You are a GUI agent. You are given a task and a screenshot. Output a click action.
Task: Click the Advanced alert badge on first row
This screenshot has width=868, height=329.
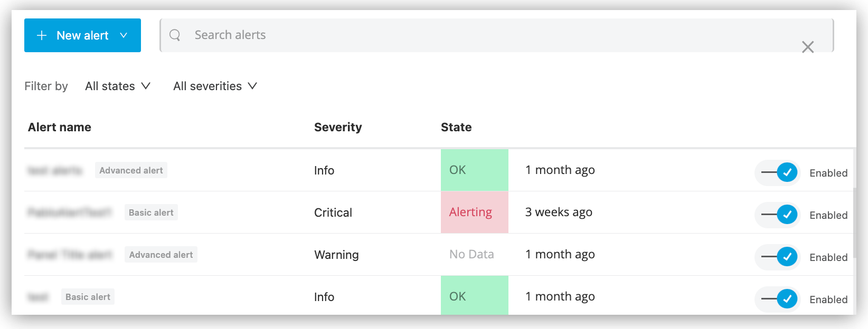[130, 170]
